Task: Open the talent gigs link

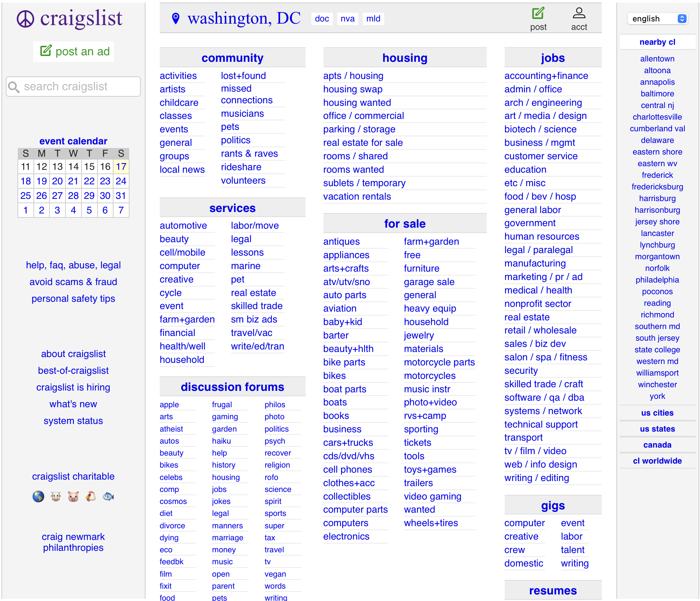Action: tap(572, 550)
